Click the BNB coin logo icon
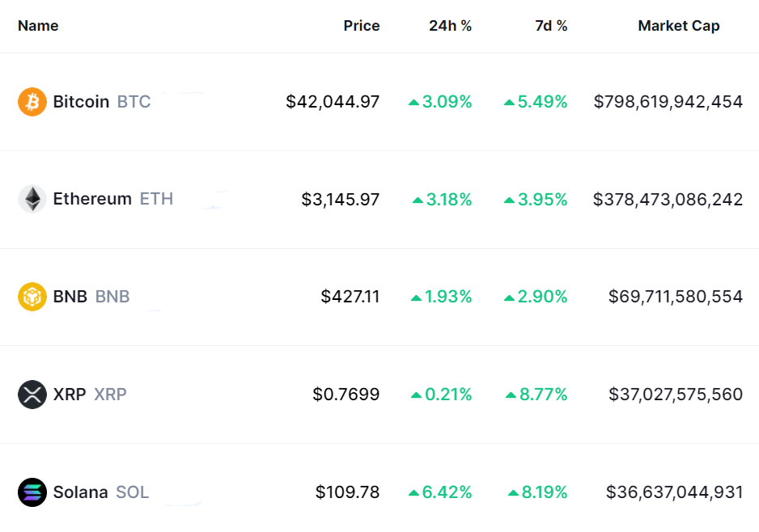This screenshot has width=759, height=532. click(x=32, y=297)
